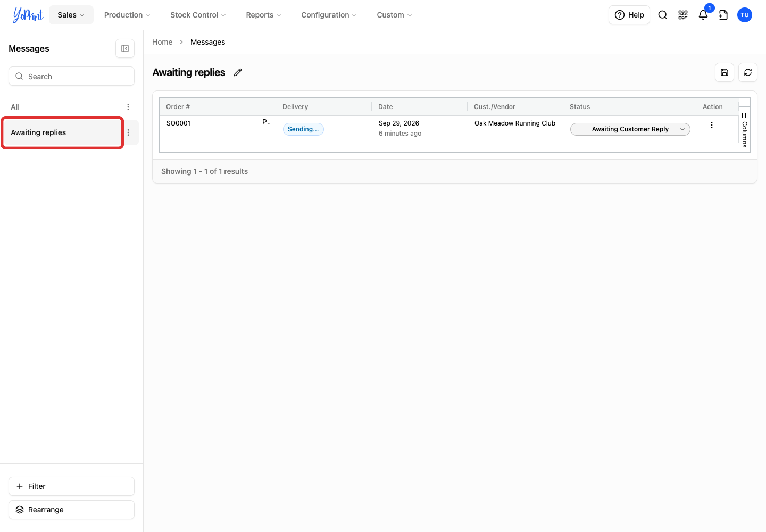Viewport: 766px width, 532px height.
Task: Open the QR code scanner icon
Action: click(683, 15)
